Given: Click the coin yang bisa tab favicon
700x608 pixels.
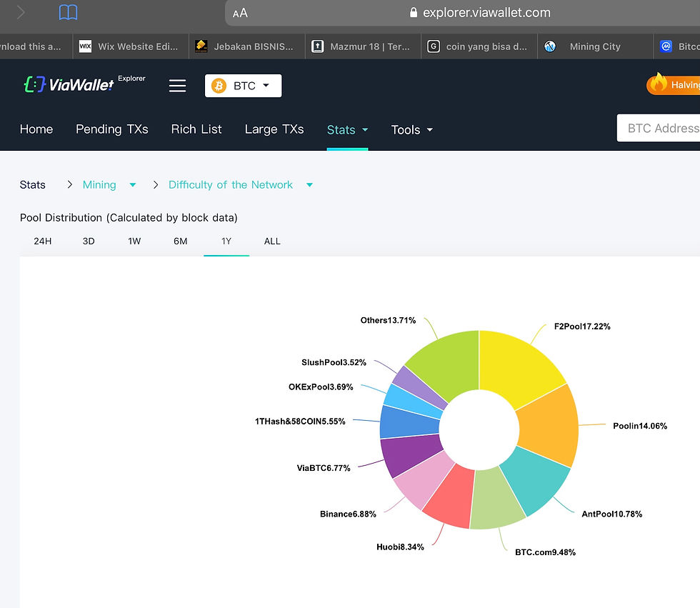Looking at the screenshot, I should coord(434,46).
